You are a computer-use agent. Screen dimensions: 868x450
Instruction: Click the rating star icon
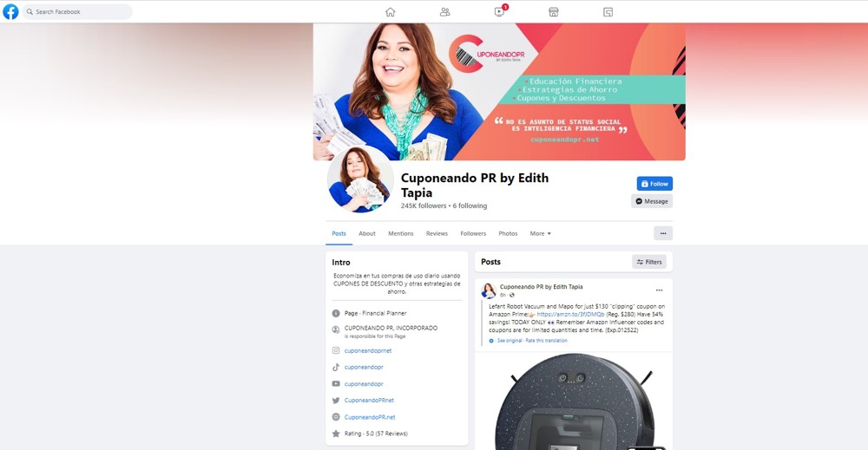(x=336, y=434)
